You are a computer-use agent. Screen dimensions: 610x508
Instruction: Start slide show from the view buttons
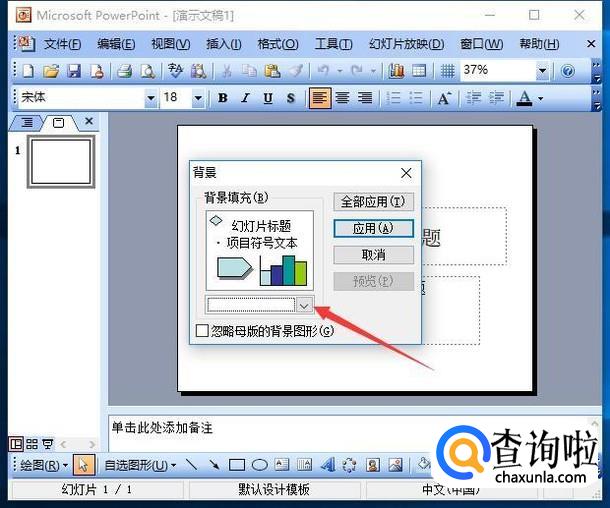point(47,444)
